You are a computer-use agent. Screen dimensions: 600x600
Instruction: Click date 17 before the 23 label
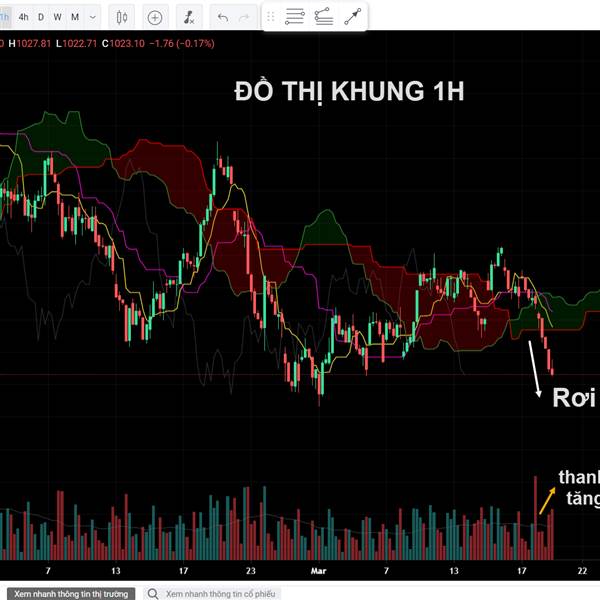(183, 571)
